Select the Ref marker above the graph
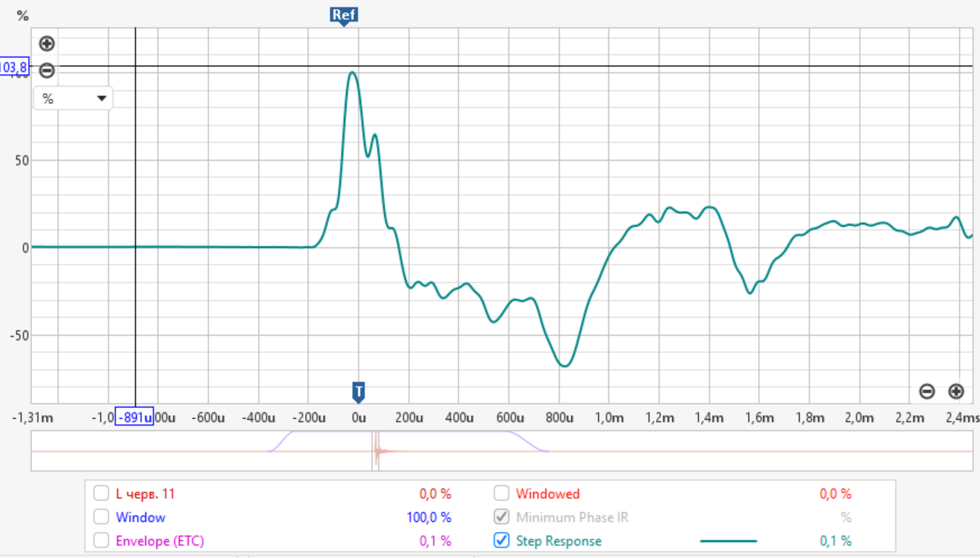 [344, 15]
